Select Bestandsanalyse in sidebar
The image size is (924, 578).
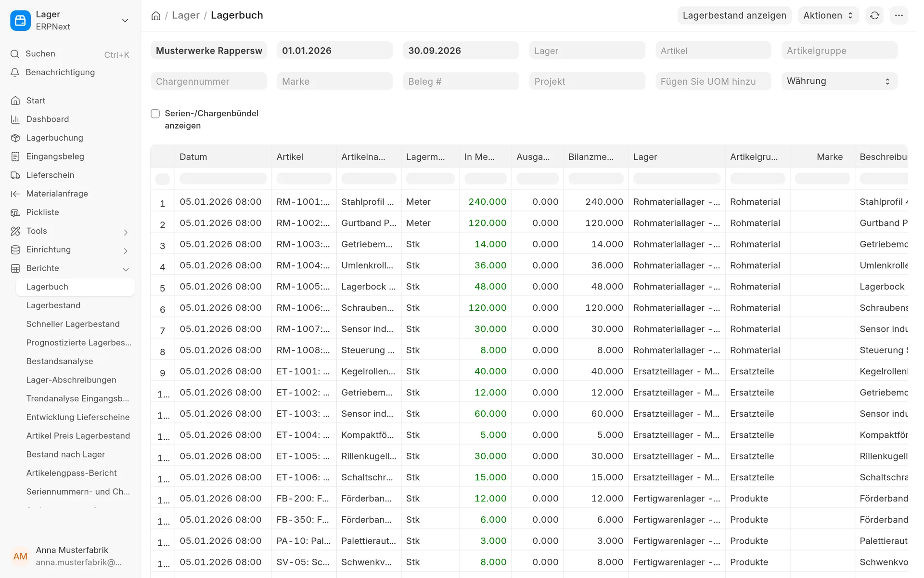coord(60,361)
